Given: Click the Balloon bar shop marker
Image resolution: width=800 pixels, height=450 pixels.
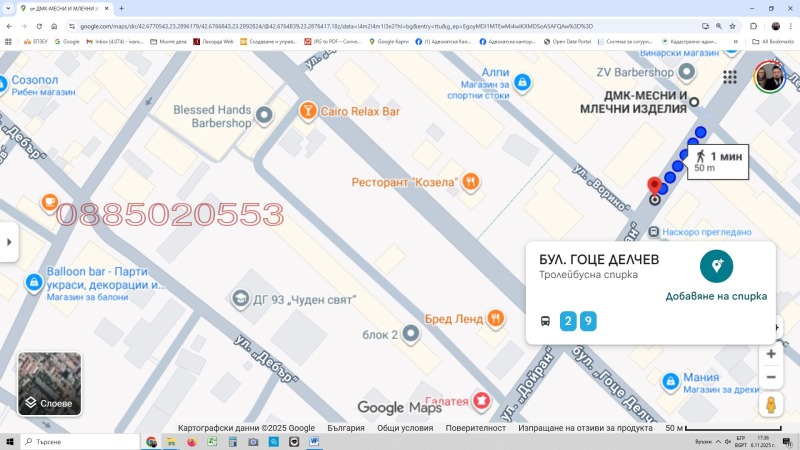Looking at the screenshot, I should [34, 282].
